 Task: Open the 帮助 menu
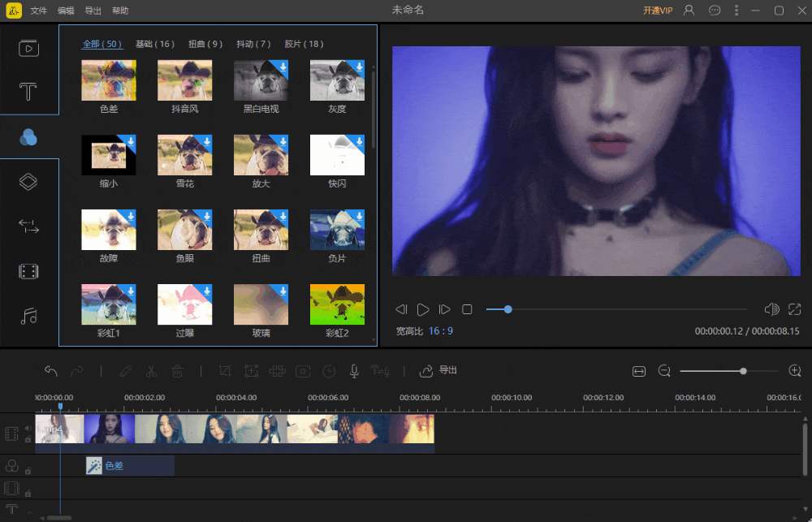120,11
